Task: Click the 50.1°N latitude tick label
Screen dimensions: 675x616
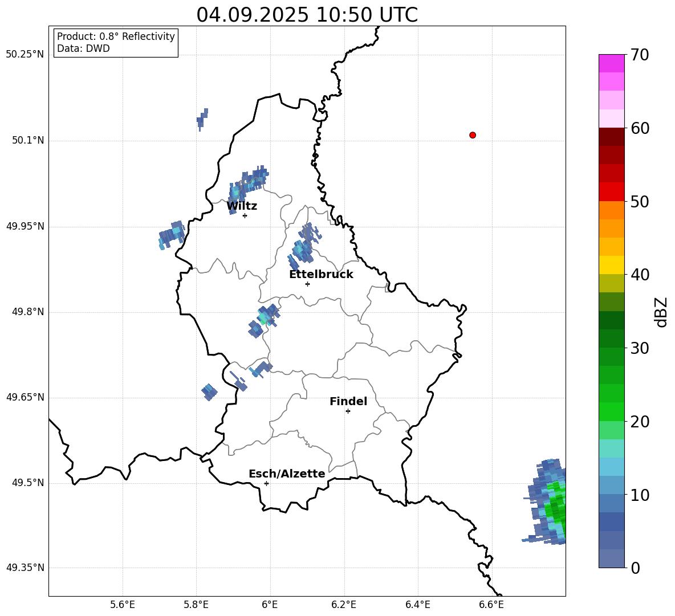Action: tap(28, 140)
